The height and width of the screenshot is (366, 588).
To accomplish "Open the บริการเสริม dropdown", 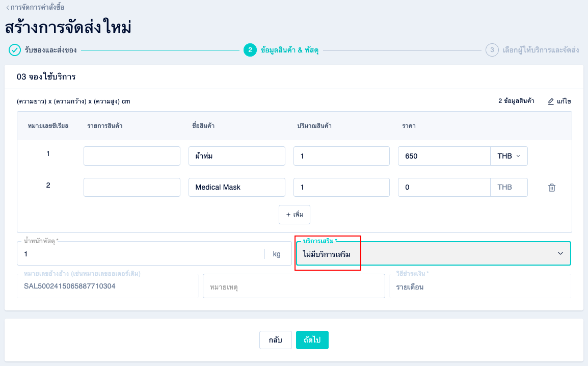I will (x=434, y=253).
